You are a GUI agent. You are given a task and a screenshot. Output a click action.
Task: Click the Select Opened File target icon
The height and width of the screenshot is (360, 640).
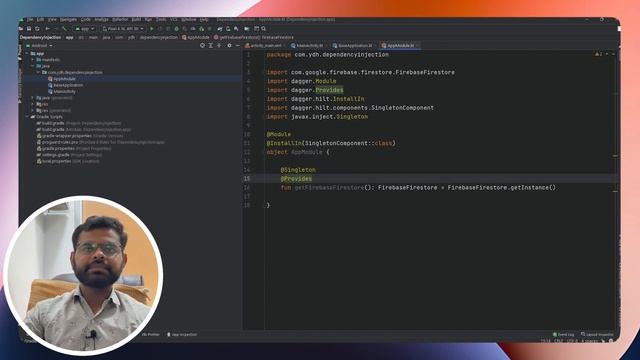click(202, 46)
